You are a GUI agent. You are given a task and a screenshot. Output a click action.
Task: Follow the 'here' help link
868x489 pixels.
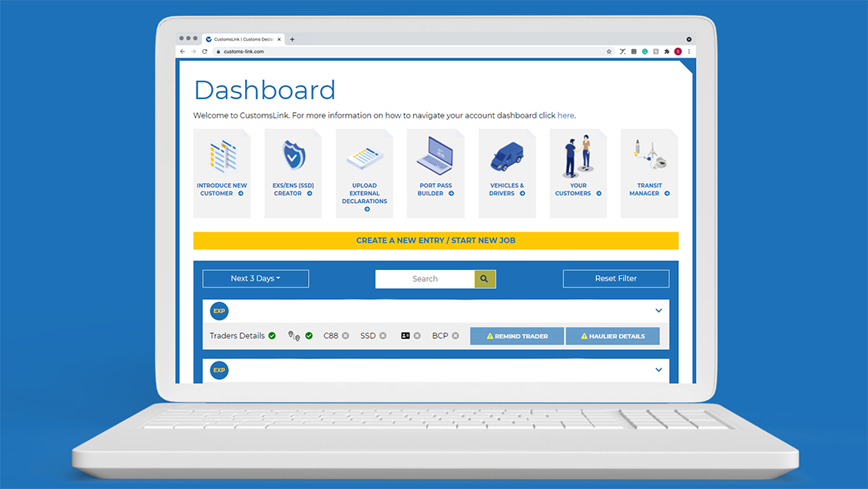pyautogui.click(x=565, y=115)
